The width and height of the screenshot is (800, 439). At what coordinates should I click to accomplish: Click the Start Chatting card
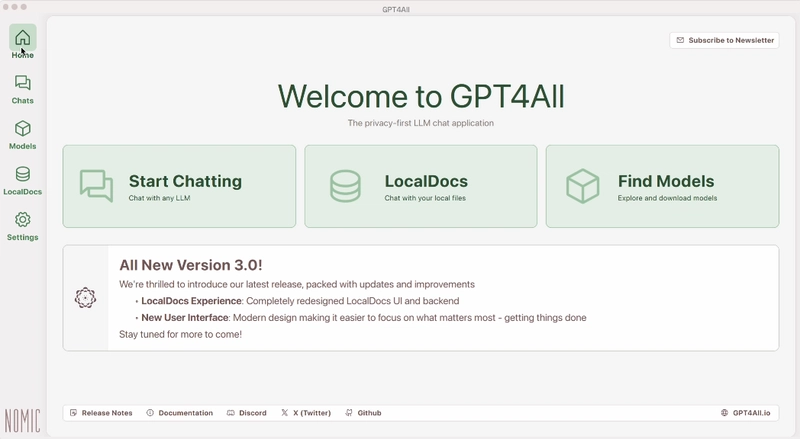(179, 186)
